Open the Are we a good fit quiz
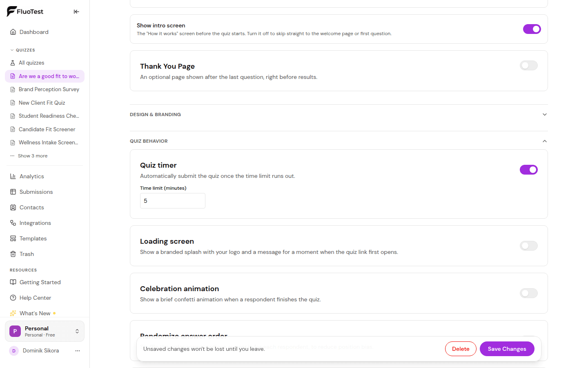Viewport: 588px width, 368px height. click(45, 76)
